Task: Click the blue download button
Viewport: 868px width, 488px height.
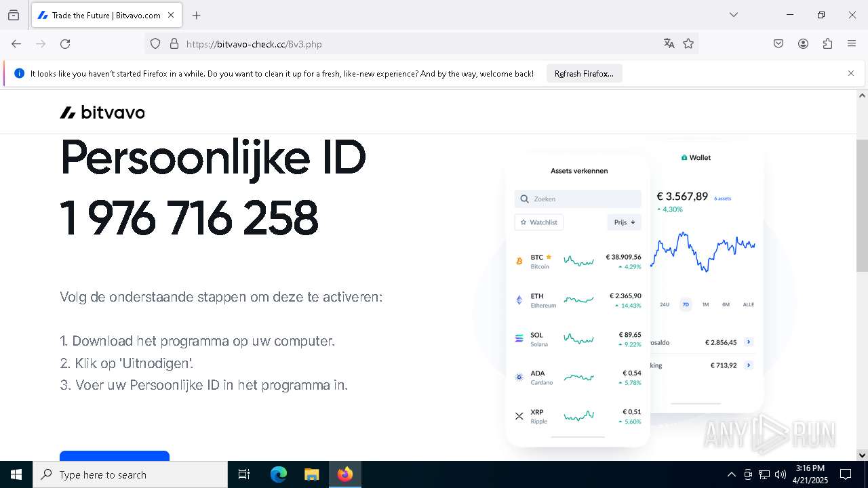Action: click(x=115, y=455)
